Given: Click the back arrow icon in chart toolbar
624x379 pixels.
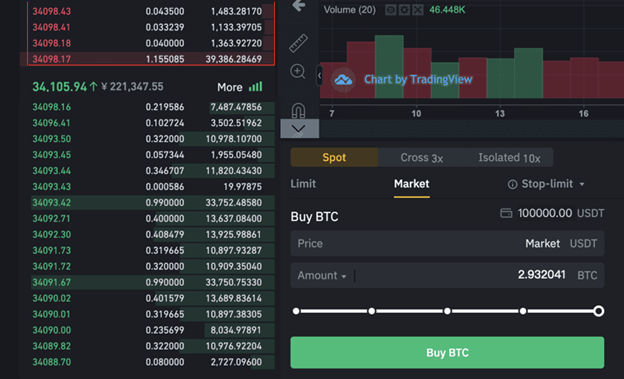Looking at the screenshot, I should [298, 6].
